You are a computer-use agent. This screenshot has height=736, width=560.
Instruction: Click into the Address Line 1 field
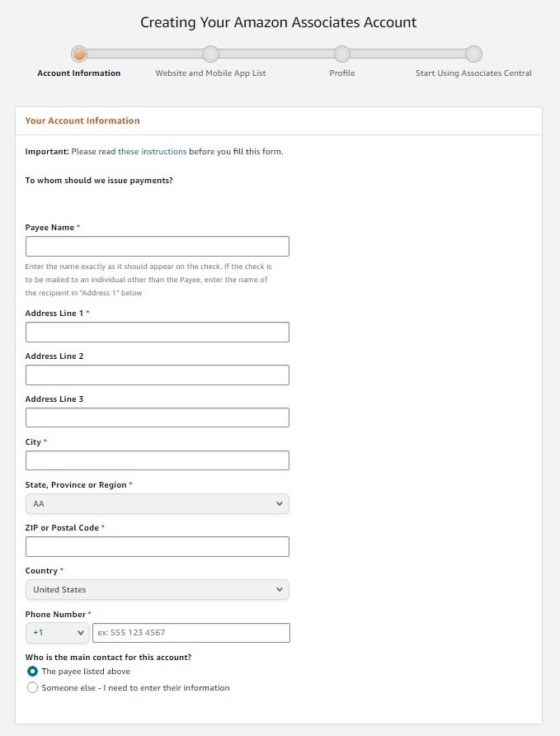click(x=158, y=333)
